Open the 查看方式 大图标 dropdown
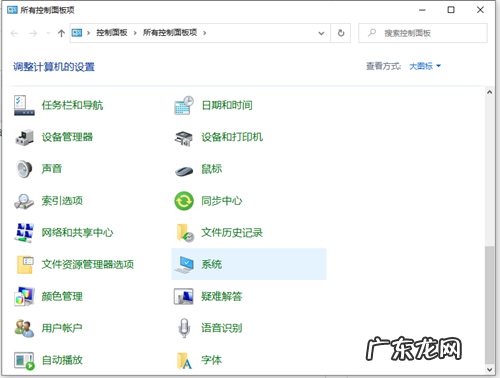The image size is (500, 378). tap(425, 66)
